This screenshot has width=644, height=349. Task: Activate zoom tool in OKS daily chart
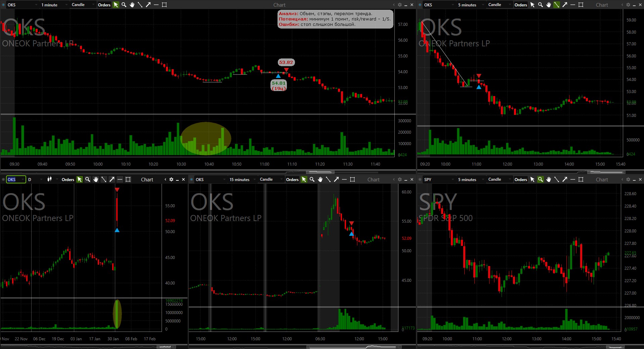coord(88,179)
